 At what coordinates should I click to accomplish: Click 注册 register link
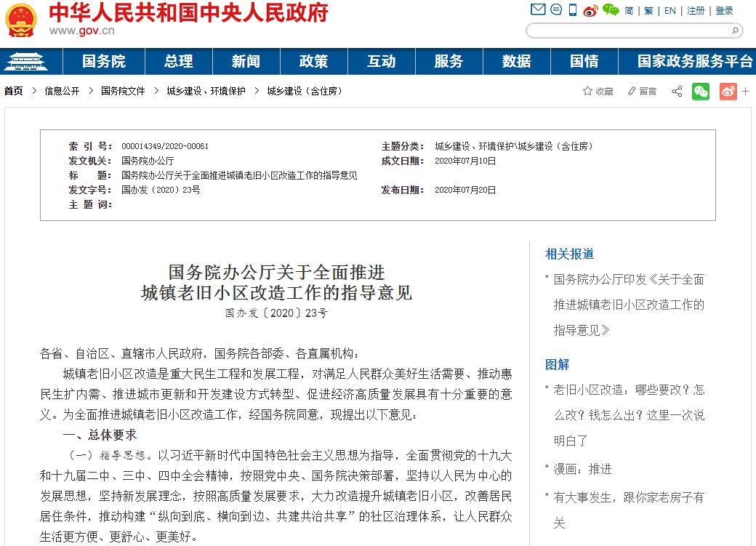point(696,11)
